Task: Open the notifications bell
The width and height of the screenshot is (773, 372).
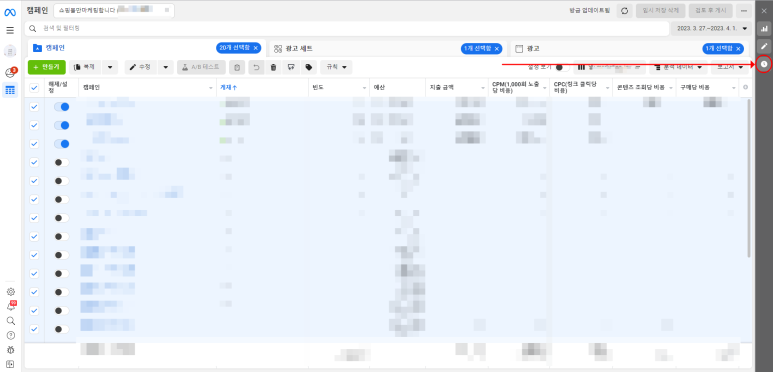Action: click(x=10, y=306)
